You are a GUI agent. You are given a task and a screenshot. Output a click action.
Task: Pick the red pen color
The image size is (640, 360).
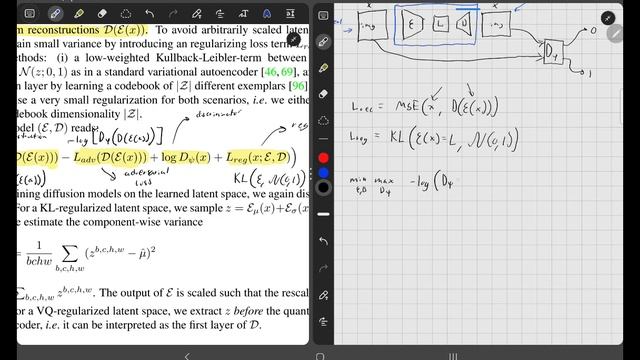[323, 158]
